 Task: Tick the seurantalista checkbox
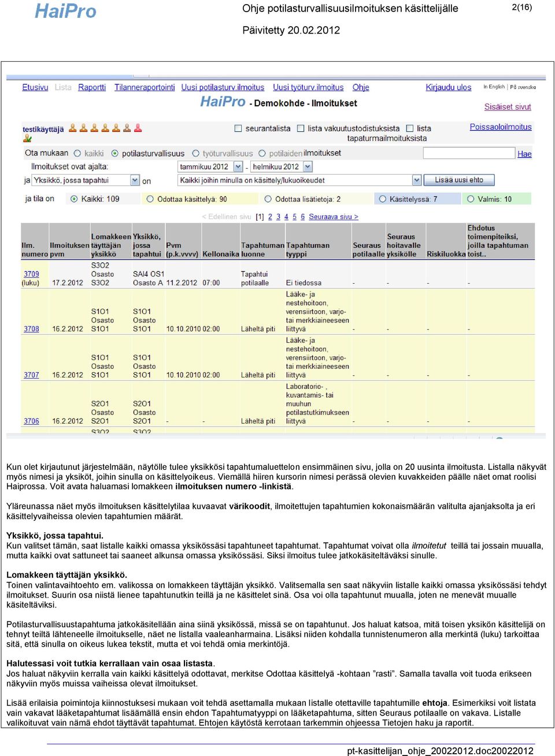[x=238, y=128]
